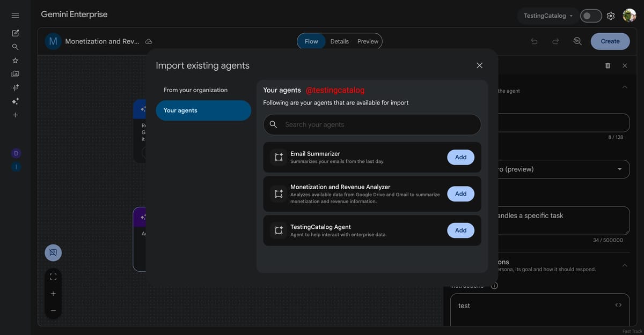
Task: Zoom in the canvas with plus
Action: [x=53, y=294]
